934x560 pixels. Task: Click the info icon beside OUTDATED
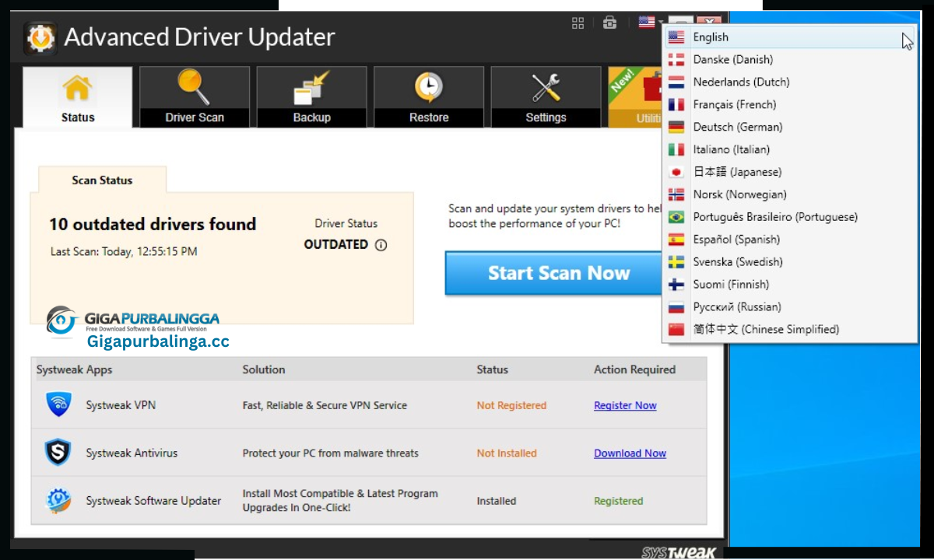coord(381,245)
